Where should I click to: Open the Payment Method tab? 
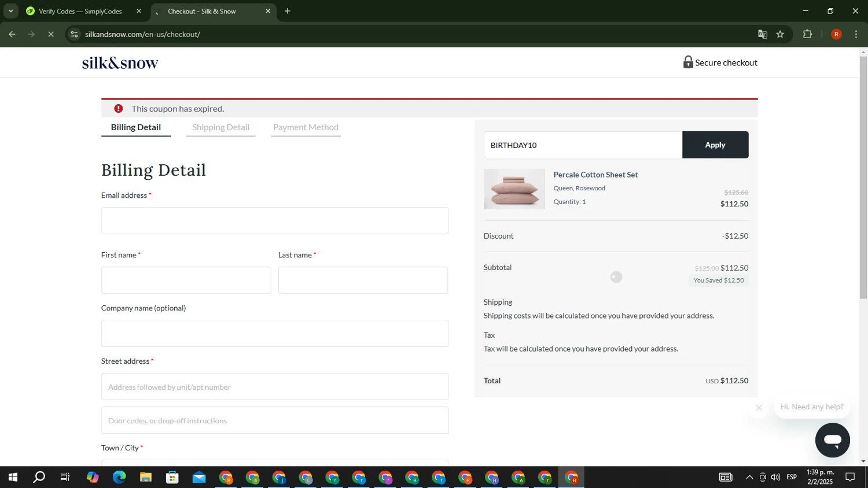pos(306,127)
